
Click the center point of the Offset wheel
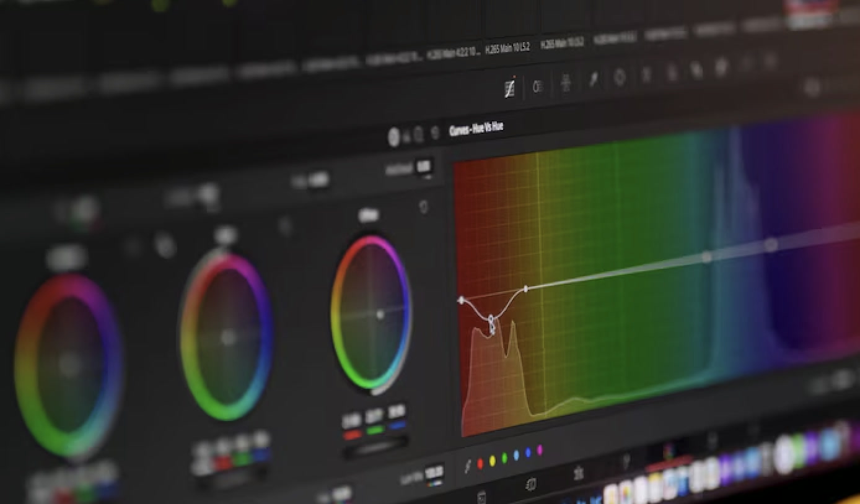pos(380,315)
